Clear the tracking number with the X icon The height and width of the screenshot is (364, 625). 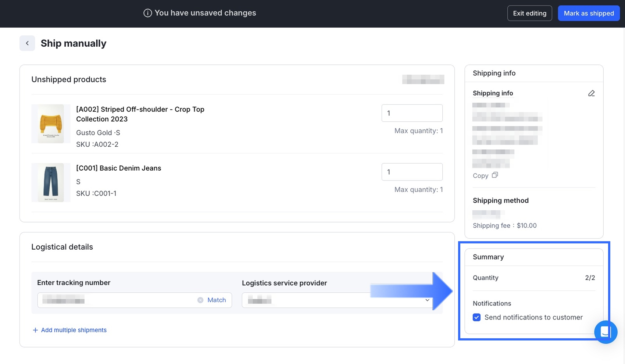pos(200,300)
